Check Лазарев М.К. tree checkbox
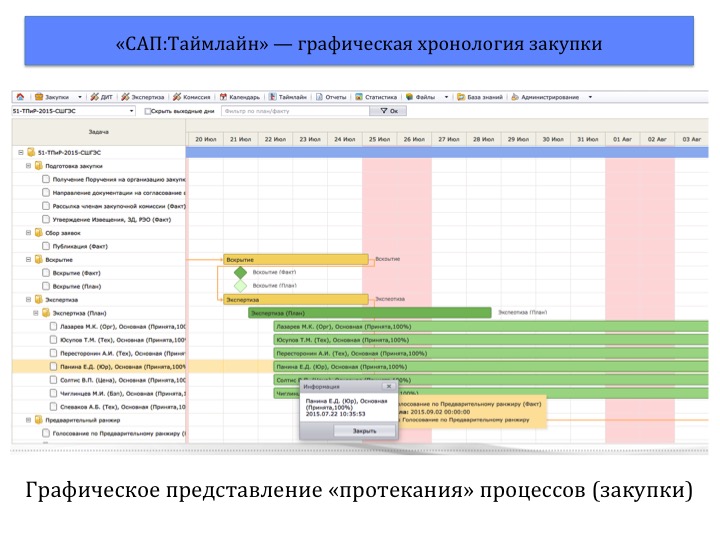Screen dimensions: 720x540 (x=53, y=326)
